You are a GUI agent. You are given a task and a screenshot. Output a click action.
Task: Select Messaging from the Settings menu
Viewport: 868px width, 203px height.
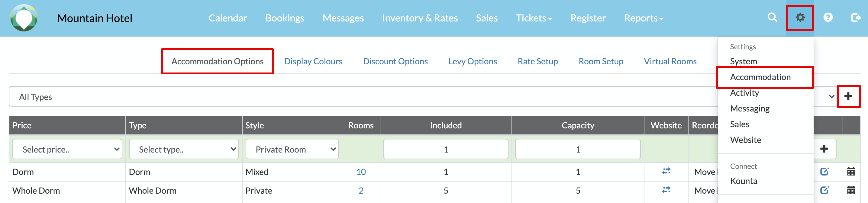749,108
